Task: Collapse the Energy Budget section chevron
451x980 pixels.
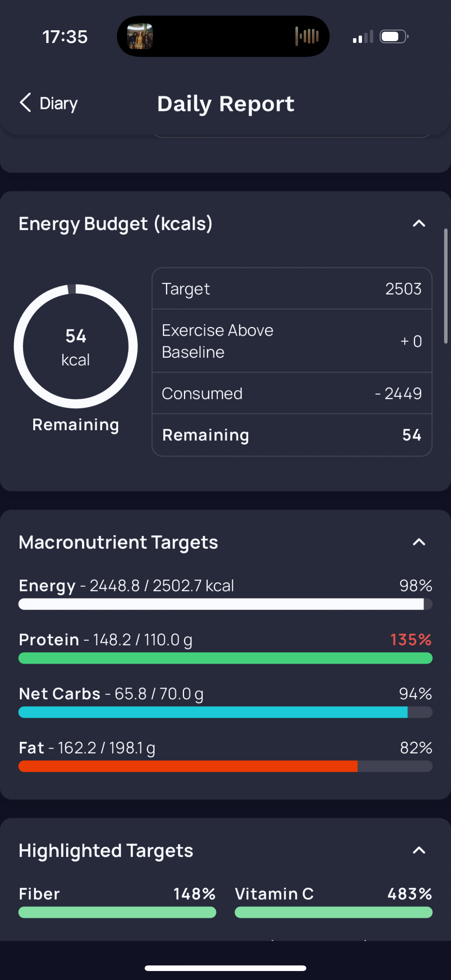Action: (419, 223)
